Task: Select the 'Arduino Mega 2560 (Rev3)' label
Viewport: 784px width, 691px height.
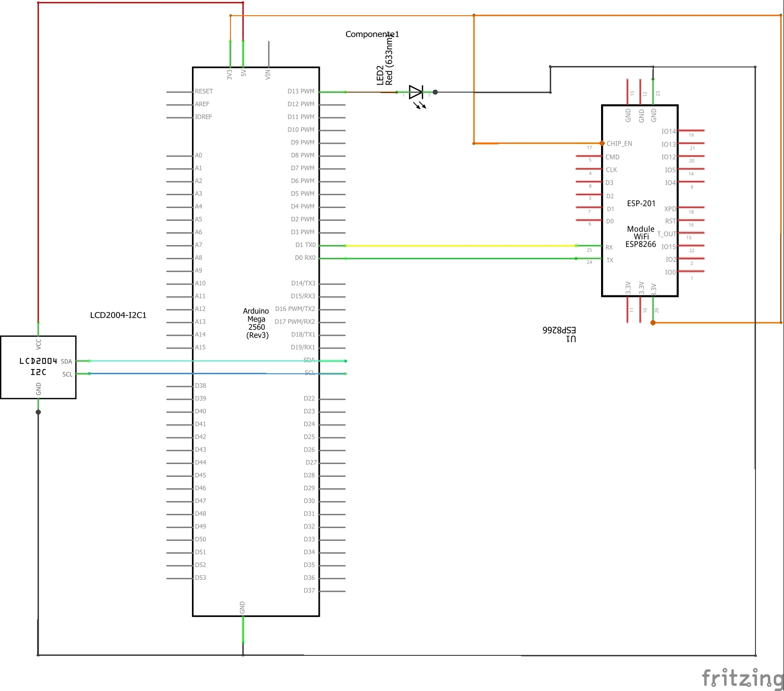Action: click(x=256, y=323)
